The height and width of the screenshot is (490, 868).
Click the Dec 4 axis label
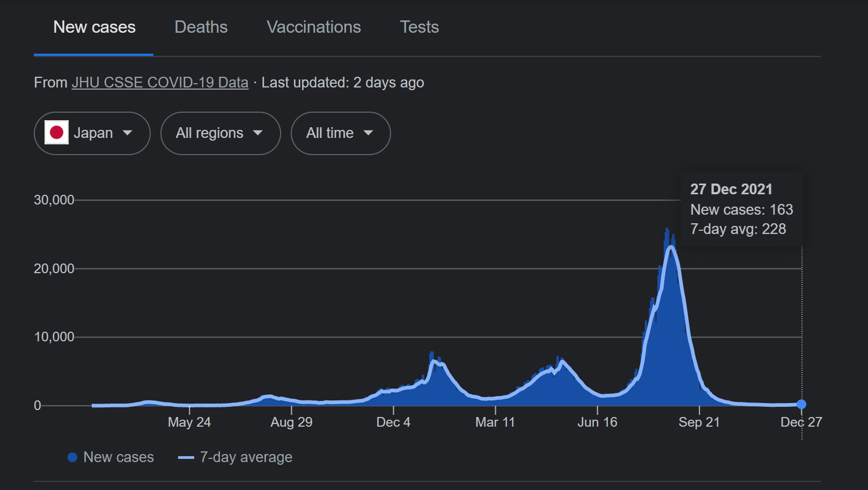click(x=393, y=422)
